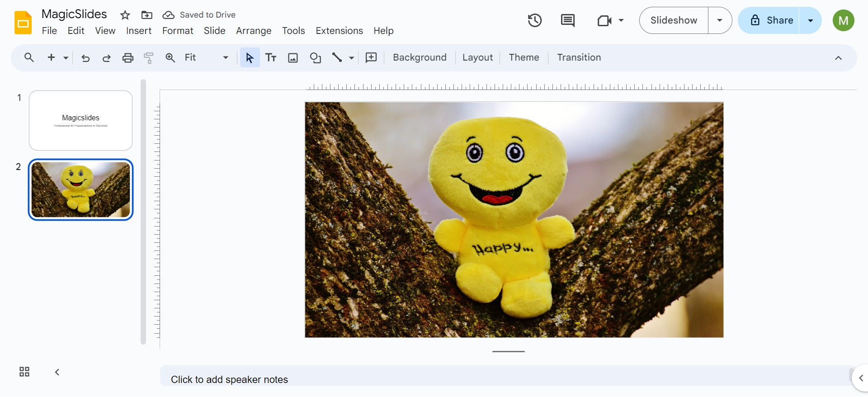Screen dimensions: 868x397
Task: Star the MagicSlides presentation
Action: coord(125,15)
